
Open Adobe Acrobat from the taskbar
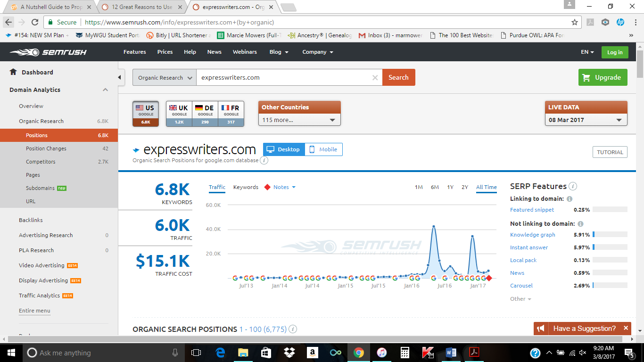[x=474, y=353]
